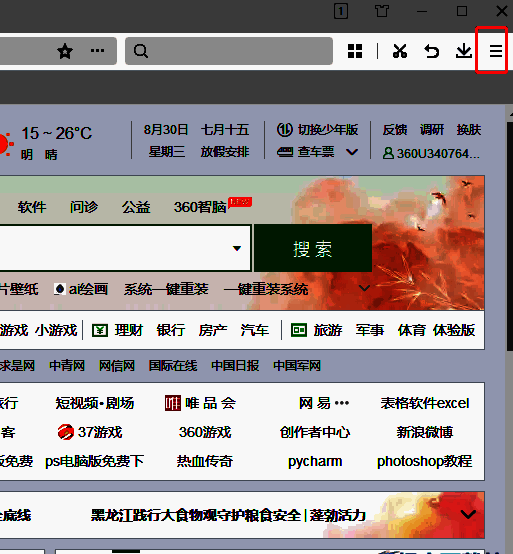Click the magnifier icon in search box
Image resolution: width=513 pixels, height=554 pixels.
pos(141,51)
